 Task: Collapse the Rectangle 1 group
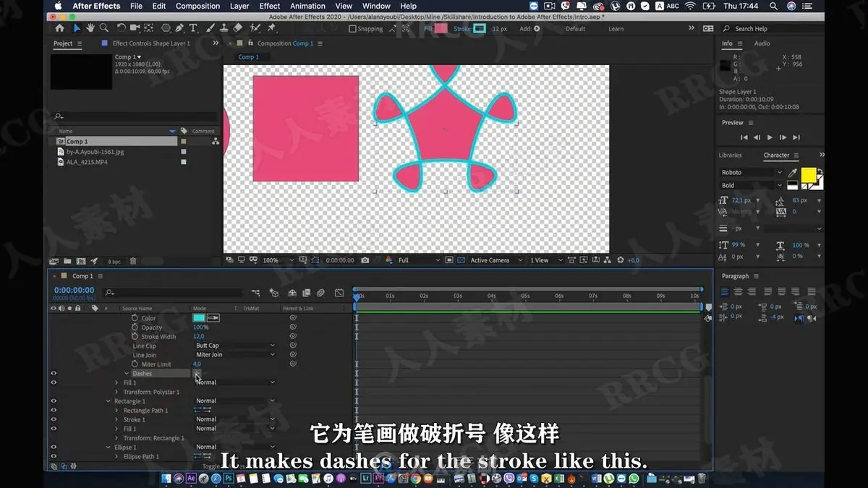click(109, 401)
